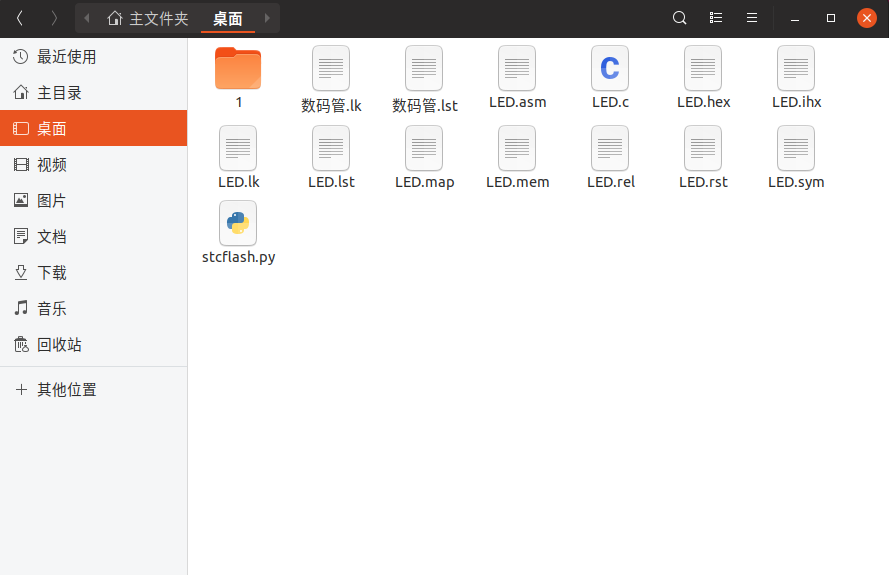Open 图片 in the sidebar
This screenshot has height=575, width=889.
pyautogui.click(x=94, y=201)
